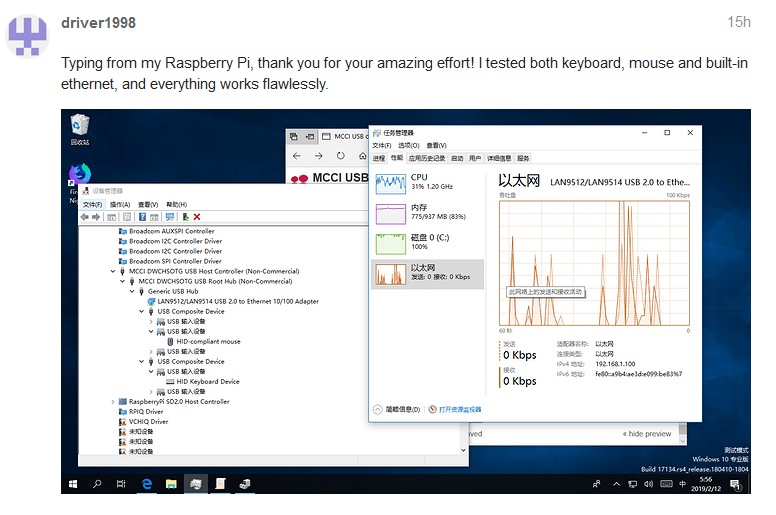776x515 pixels.
Task: Open the 查看(V) menu in Device Manager
Action: click(x=148, y=205)
